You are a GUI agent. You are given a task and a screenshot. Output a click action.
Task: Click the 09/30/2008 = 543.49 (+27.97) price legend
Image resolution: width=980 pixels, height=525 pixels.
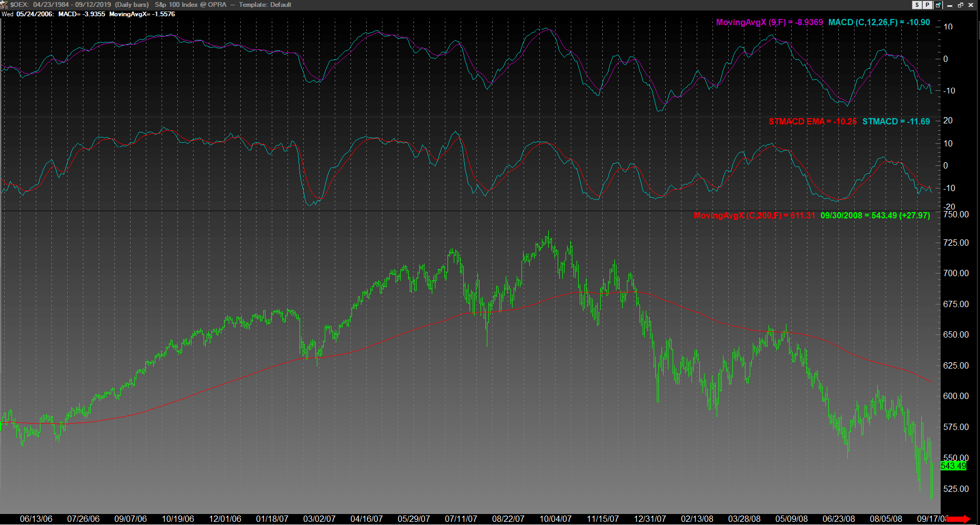[875, 215]
